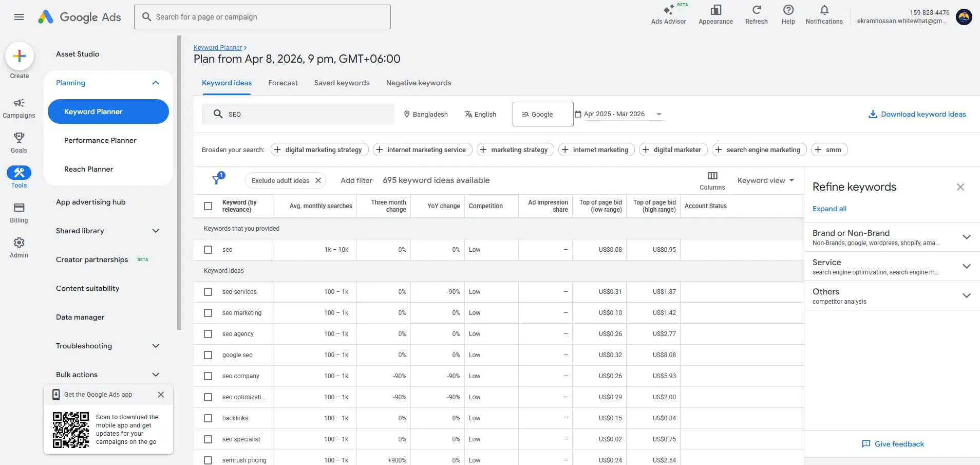Click the sidebar vertical scrollbar
Screen dimensions: 980x465
(x=179, y=183)
